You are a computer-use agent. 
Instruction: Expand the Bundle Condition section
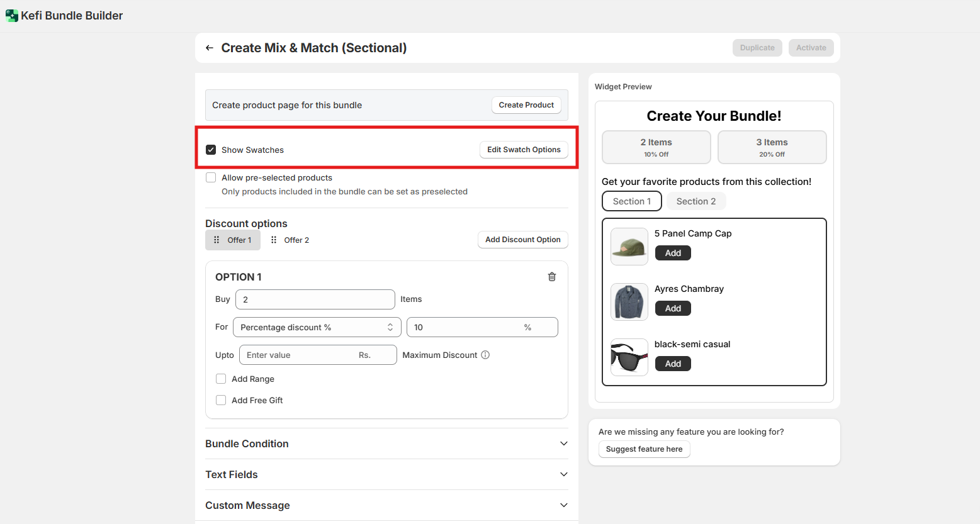click(x=386, y=443)
